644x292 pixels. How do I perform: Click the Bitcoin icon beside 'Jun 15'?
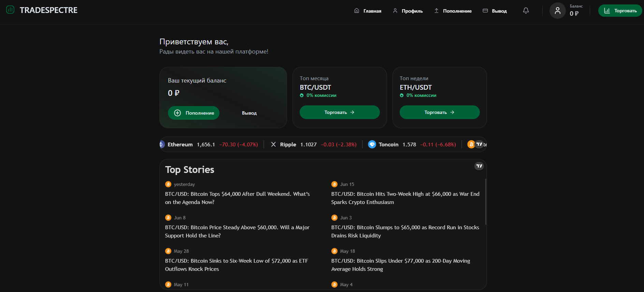click(334, 184)
